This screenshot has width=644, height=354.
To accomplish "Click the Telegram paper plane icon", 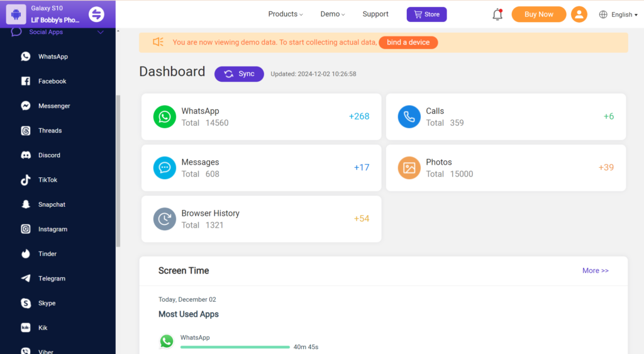I will (x=25, y=279).
